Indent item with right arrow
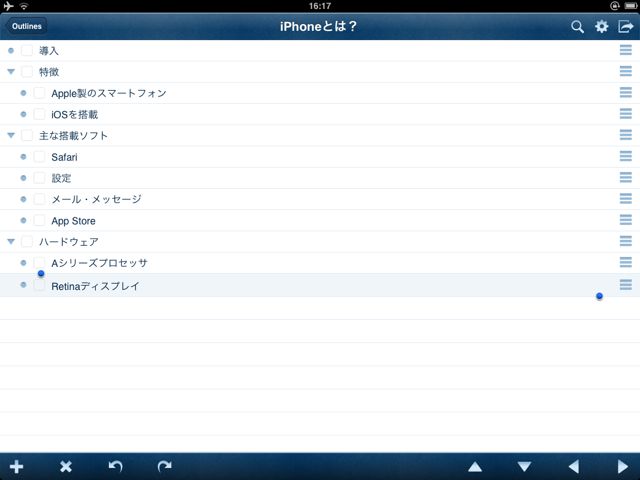Viewport: 640px width, 480px height. 623,466
